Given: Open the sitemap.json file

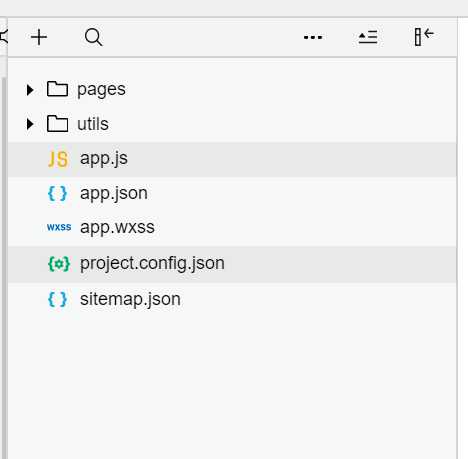Looking at the screenshot, I should pos(232,299).
